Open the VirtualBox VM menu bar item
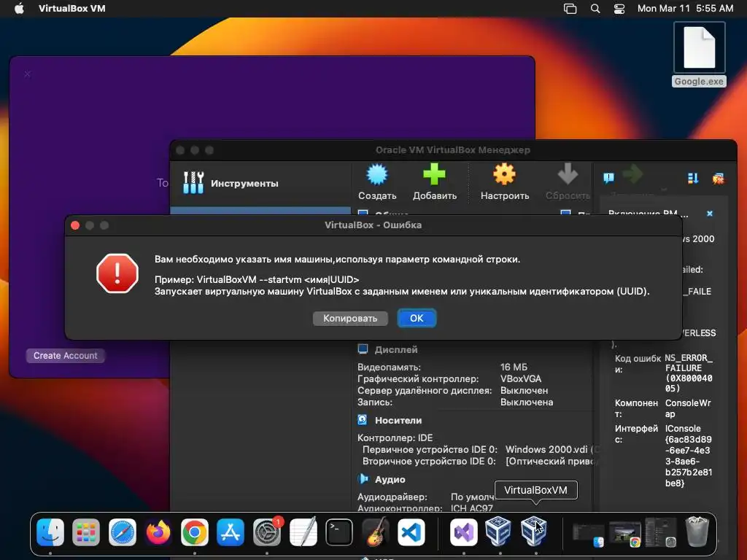The image size is (747, 560). 72,9
